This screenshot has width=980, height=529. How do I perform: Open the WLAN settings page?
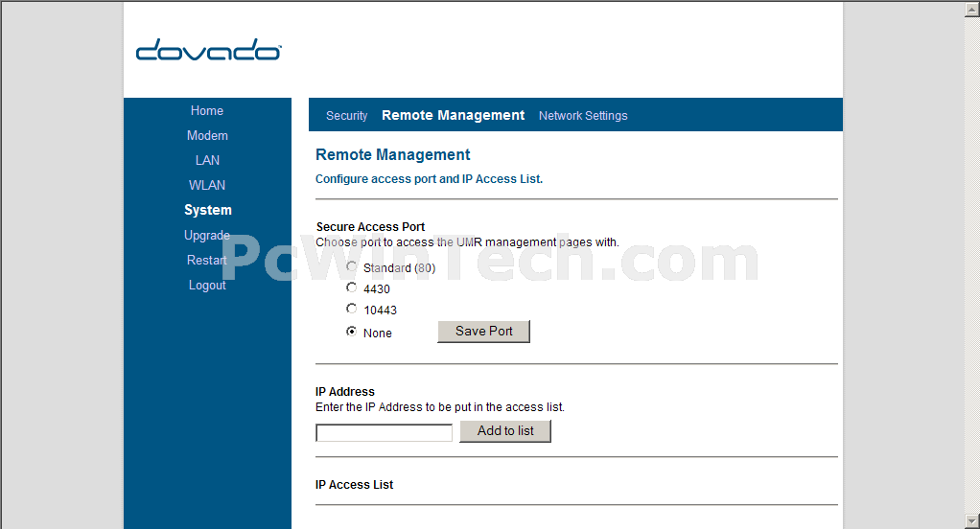207,186
